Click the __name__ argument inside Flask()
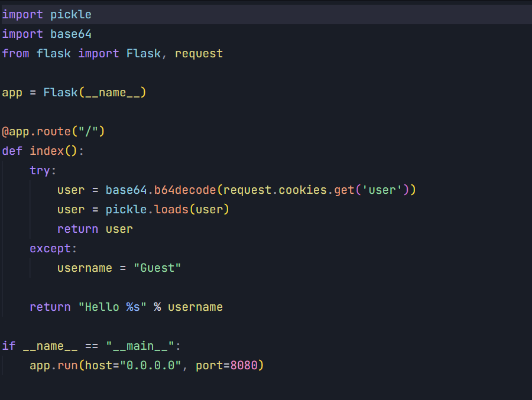 112,92
